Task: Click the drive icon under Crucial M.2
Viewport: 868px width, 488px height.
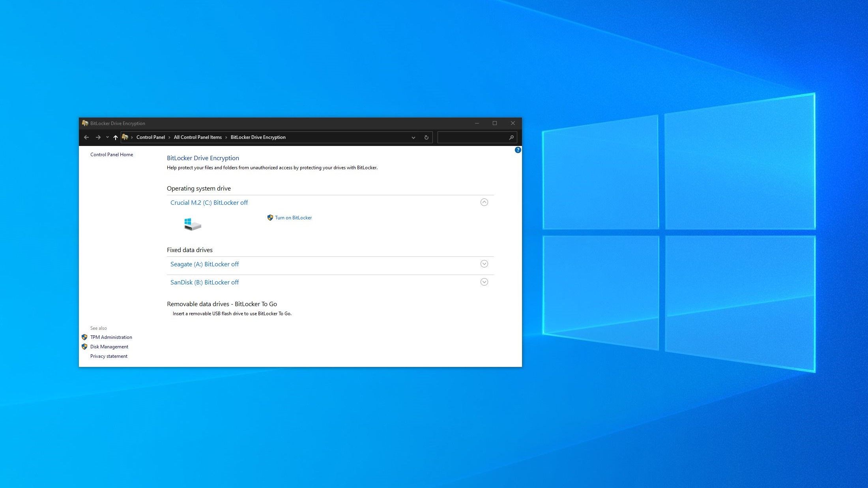Action: point(192,224)
